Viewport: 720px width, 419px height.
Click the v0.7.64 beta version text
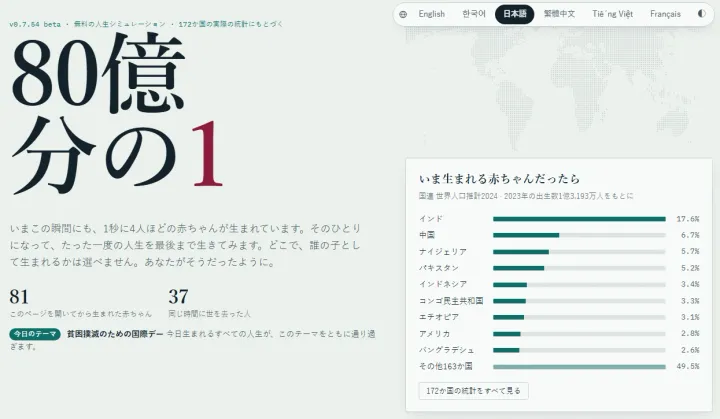click(x=35, y=24)
